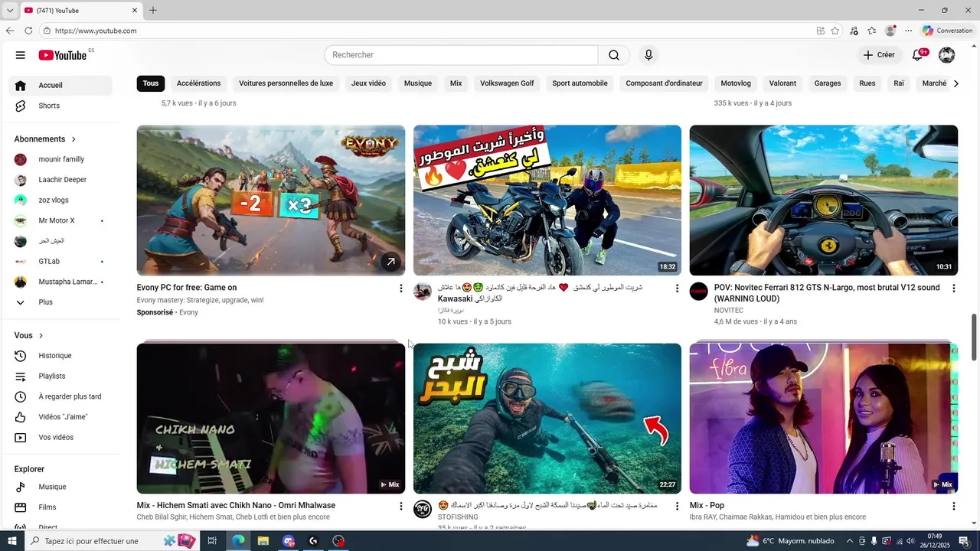
Task: Start voice search with the microphone icon
Action: (648, 55)
